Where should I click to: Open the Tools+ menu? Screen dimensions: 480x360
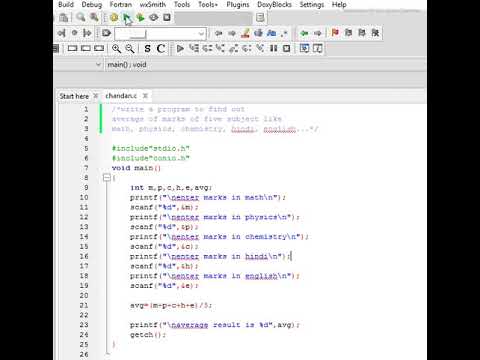[208, 5]
